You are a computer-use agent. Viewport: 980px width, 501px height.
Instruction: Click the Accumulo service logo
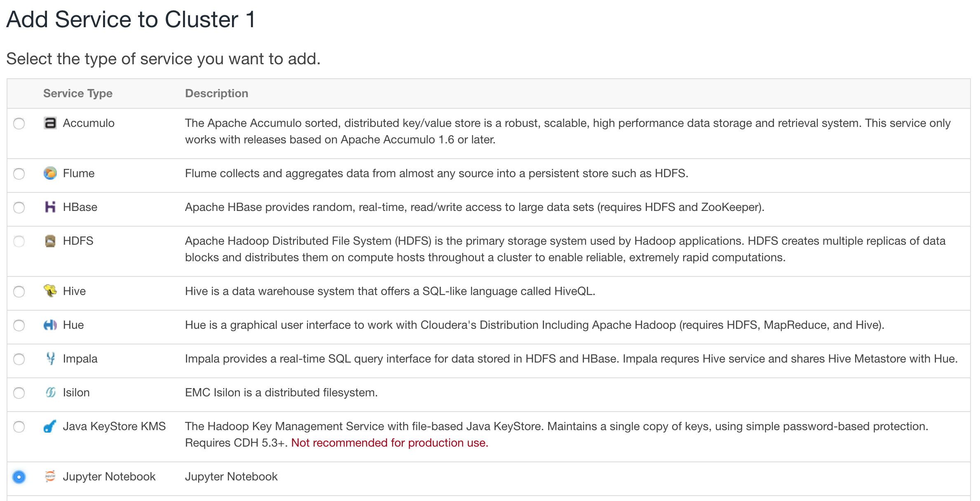pyautogui.click(x=49, y=123)
